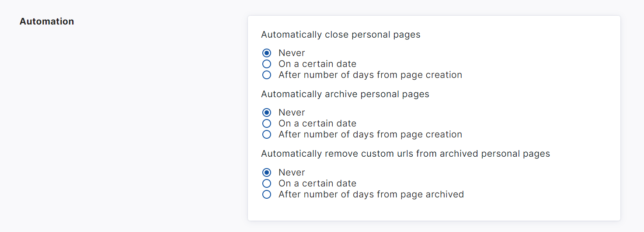The width and height of the screenshot is (644, 232).
Task: Click 'Never' label text under close personal pages
Action: coord(292,53)
